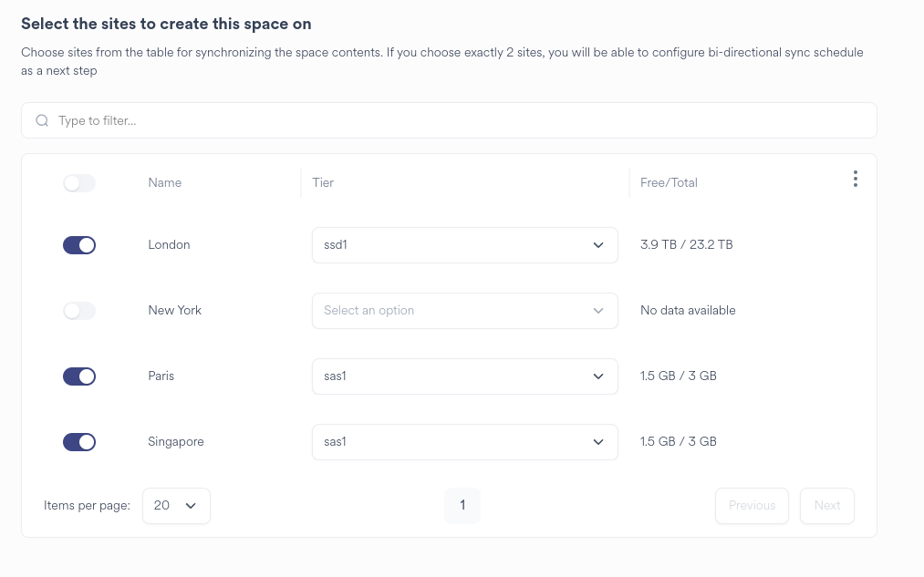Expand the Singapore tier dropdown
This screenshot has height=577, width=924.
tap(464, 442)
